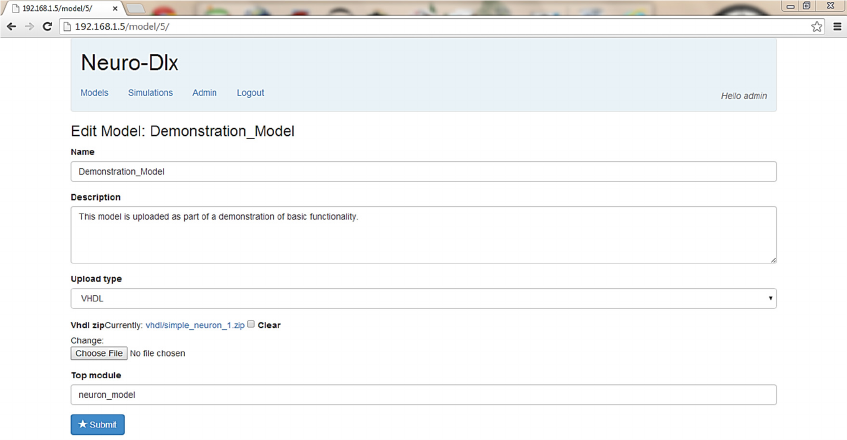Click the browser forward arrow

point(28,26)
